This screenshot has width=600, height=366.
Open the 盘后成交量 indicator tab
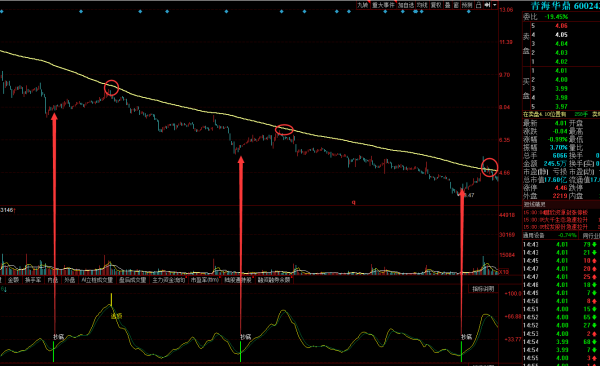click(x=132, y=280)
